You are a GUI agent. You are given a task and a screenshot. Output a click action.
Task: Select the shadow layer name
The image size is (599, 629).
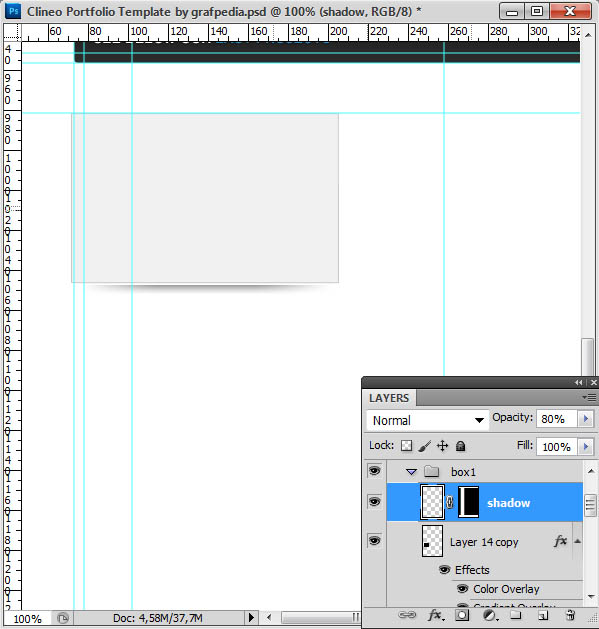click(508, 503)
